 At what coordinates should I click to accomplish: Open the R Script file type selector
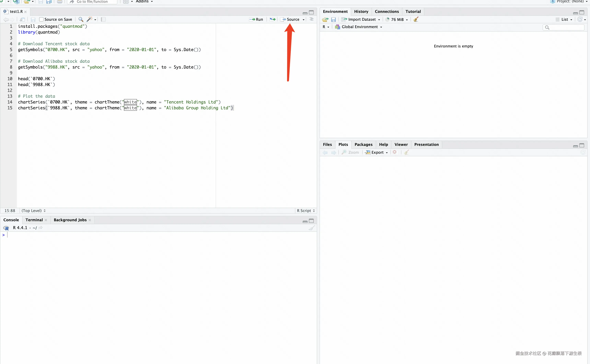point(306,211)
